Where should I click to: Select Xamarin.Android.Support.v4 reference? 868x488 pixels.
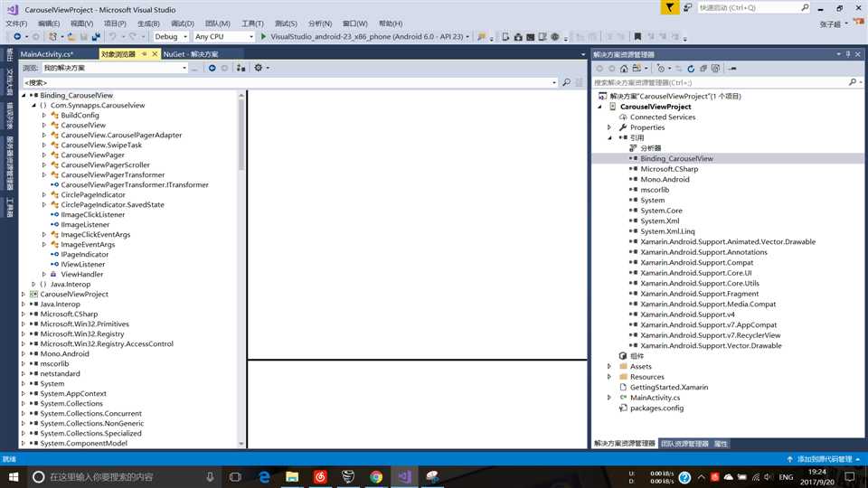[x=687, y=314]
